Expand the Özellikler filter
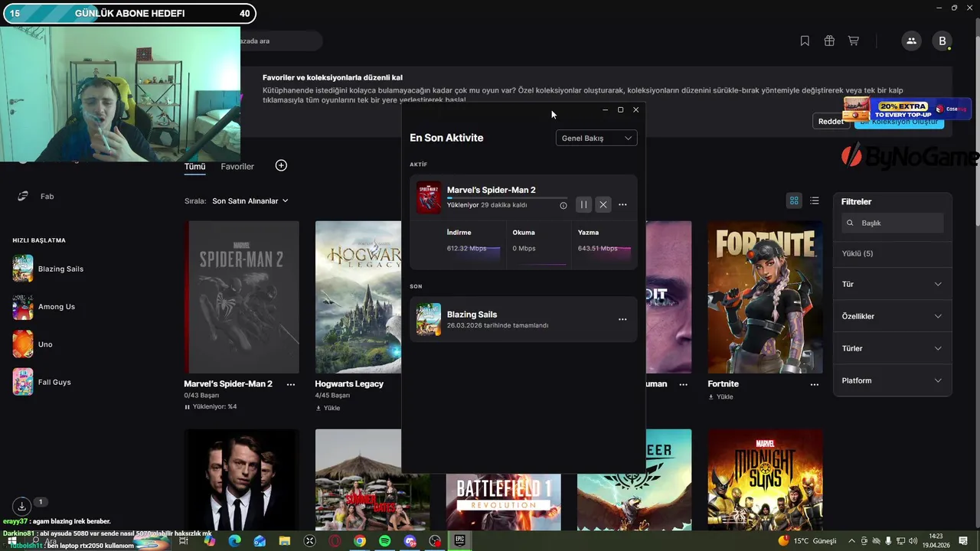This screenshot has height=551, width=980. (x=892, y=316)
